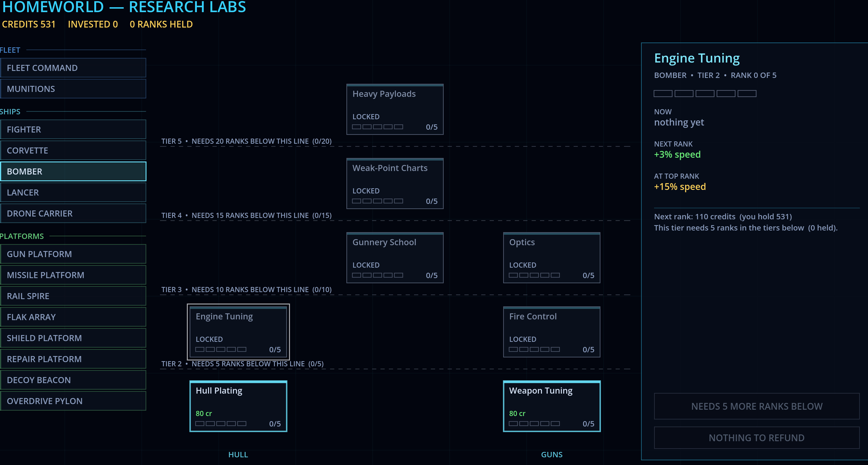
Task: Select Overdrive Pylon in the sidebar
Action: 73,401
